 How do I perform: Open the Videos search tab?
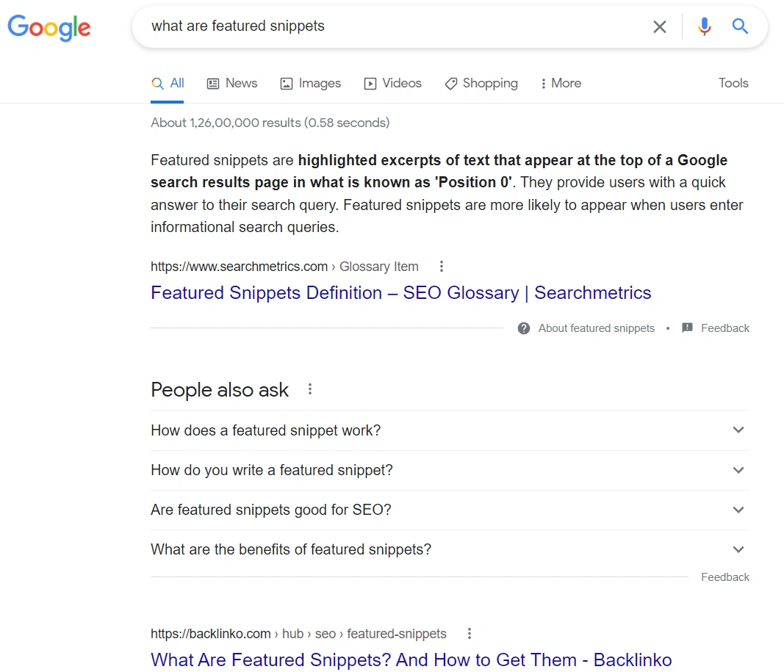(x=393, y=84)
